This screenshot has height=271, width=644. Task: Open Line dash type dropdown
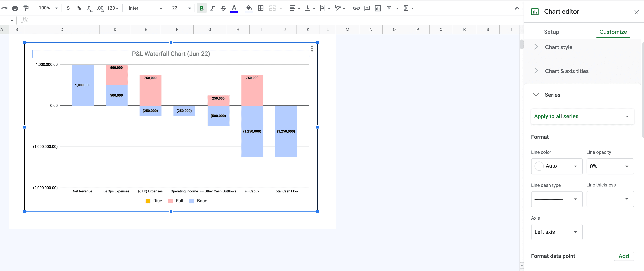[x=557, y=199]
